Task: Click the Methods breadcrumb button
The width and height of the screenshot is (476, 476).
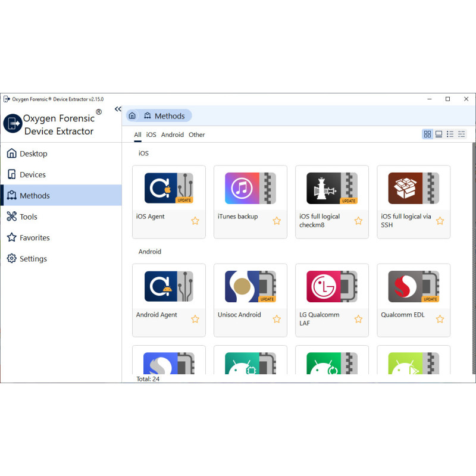Action: (x=165, y=115)
